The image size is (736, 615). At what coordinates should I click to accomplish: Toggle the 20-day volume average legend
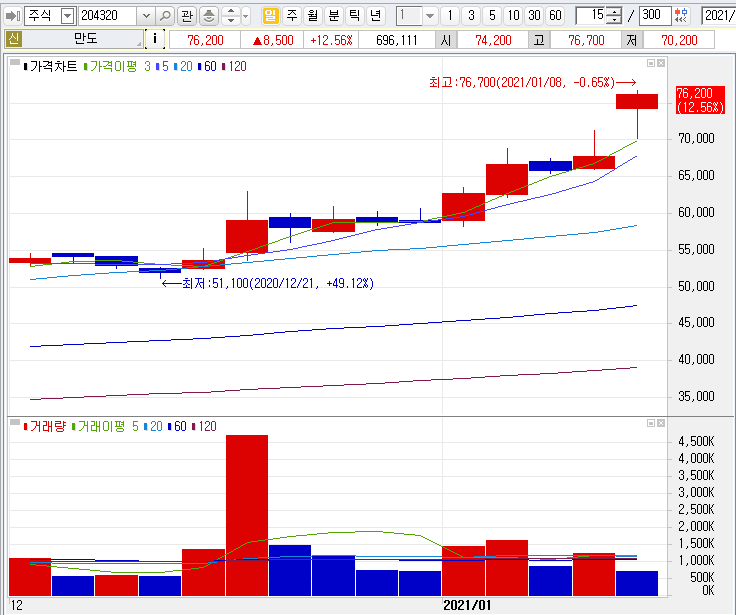[153, 427]
